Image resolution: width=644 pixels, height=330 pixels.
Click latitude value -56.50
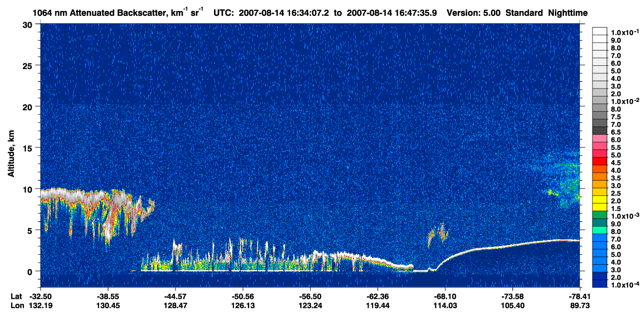310,296
